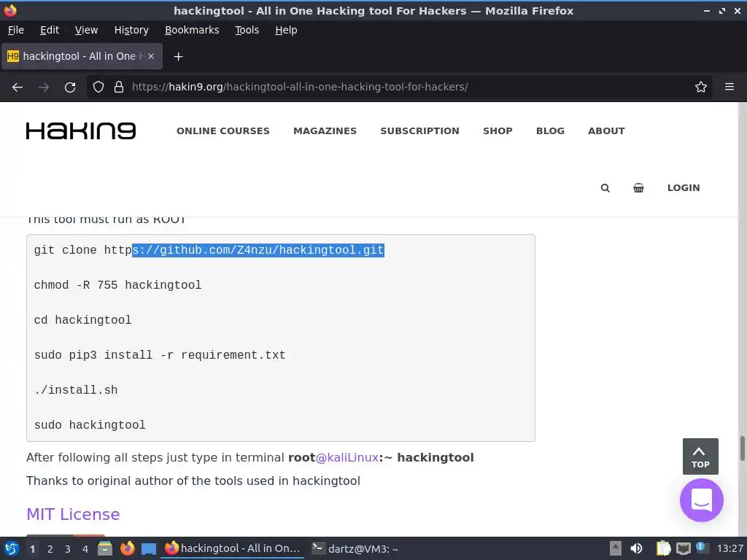Screen dimensions: 747x560
Task: Open the History menu
Action: tap(131, 30)
